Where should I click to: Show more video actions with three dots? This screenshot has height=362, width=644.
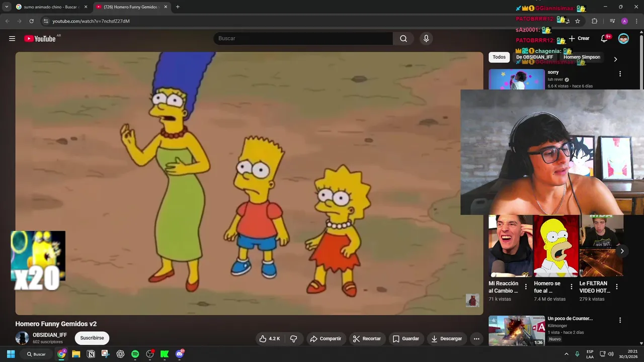476,339
